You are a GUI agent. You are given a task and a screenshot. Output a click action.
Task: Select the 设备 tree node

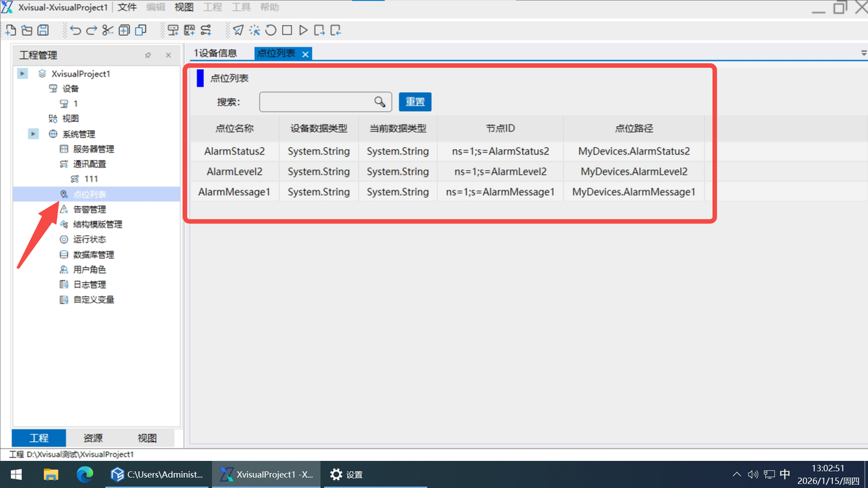pos(71,89)
